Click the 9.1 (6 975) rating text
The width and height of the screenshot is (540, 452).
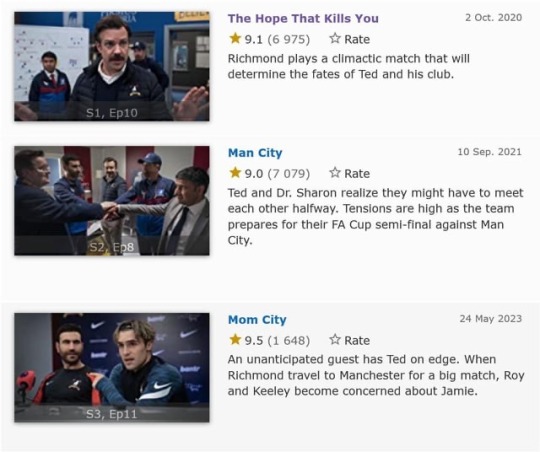point(277,39)
